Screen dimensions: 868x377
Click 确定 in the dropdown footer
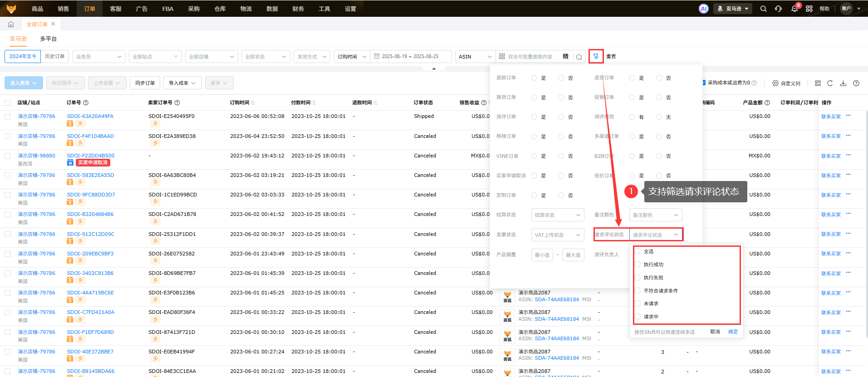(733, 332)
